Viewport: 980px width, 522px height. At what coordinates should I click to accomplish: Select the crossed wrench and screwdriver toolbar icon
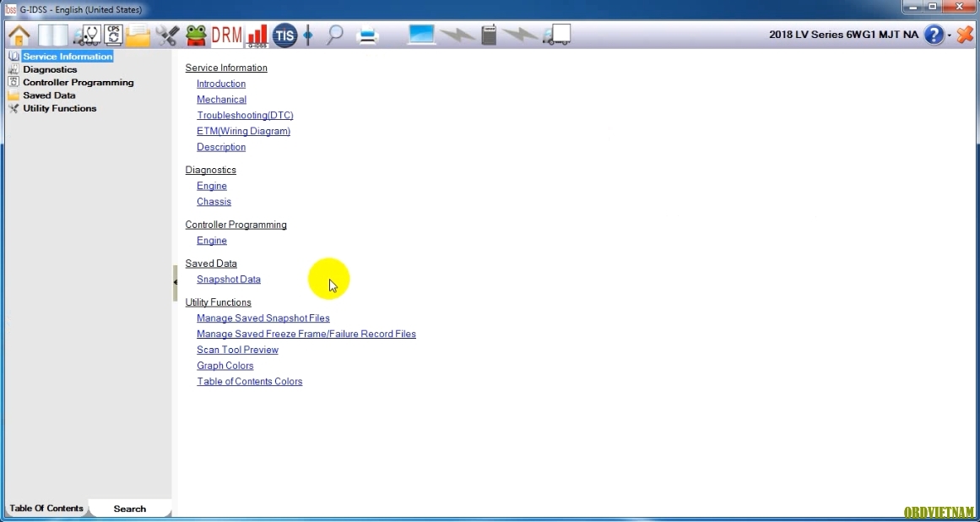click(x=167, y=35)
